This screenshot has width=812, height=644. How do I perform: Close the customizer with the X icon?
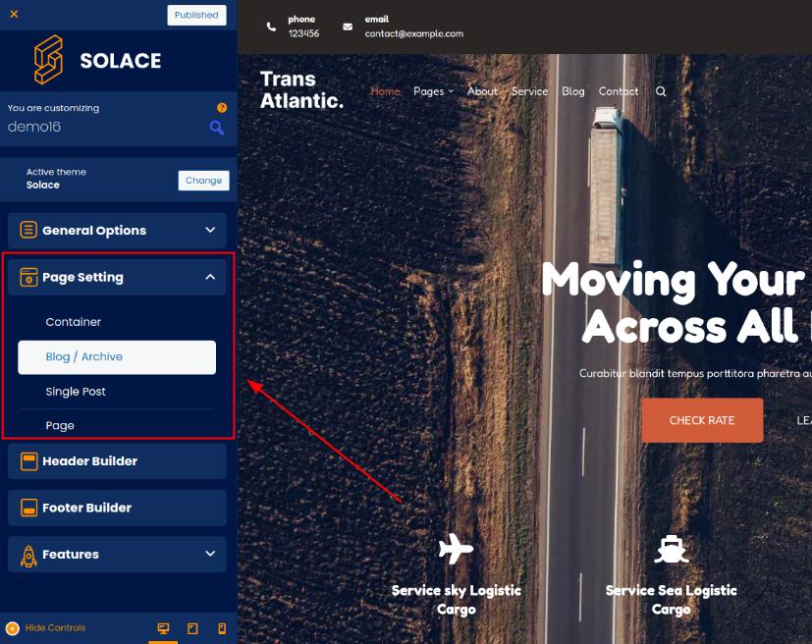click(x=14, y=15)
